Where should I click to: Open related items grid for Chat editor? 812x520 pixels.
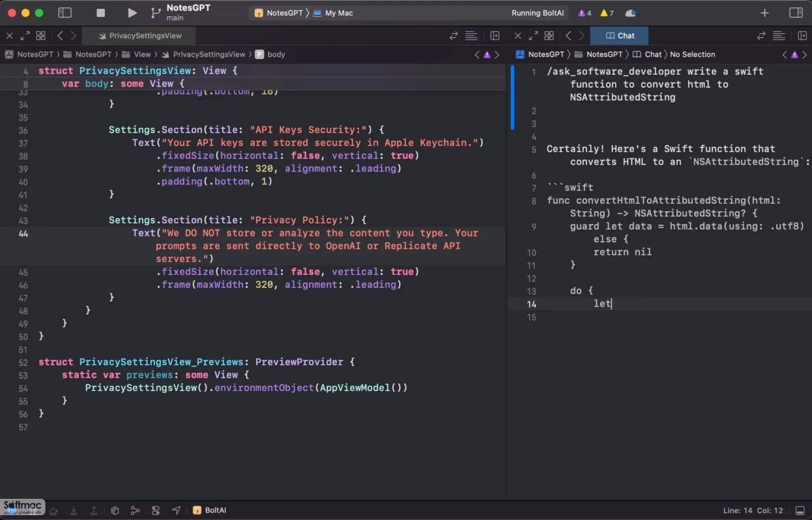tap(549, 36)
